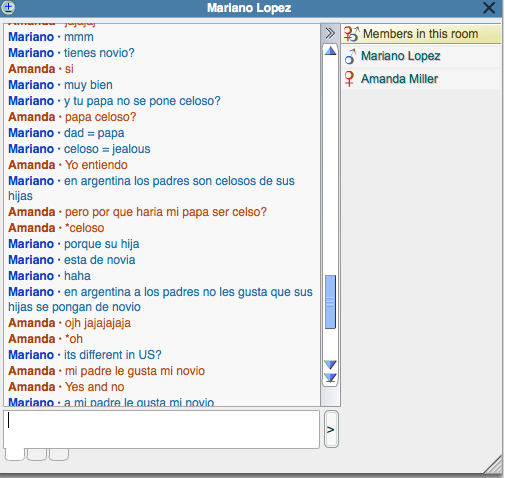Select the third blank tab below input
Viewport: 505px width, 478px height.
click(x=59, y=454)
